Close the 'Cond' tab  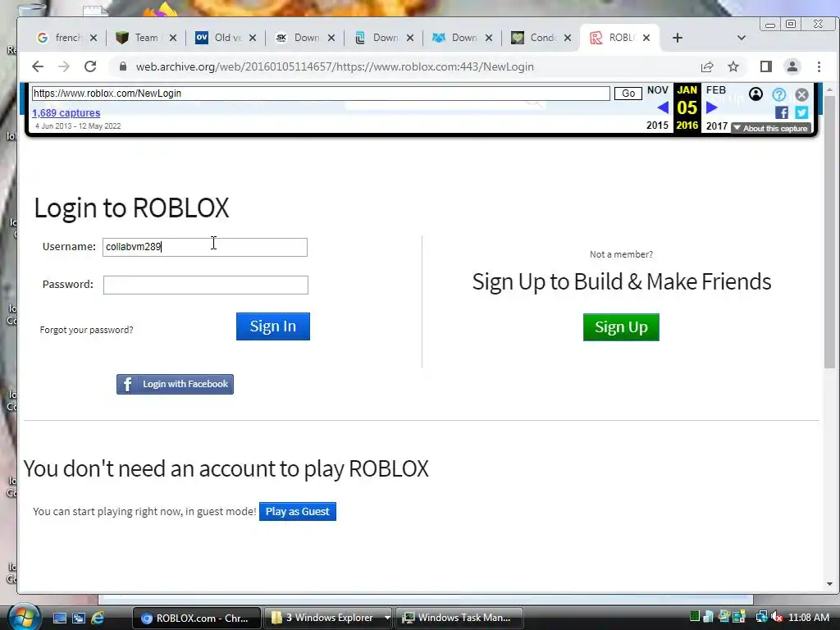(568, 38)
